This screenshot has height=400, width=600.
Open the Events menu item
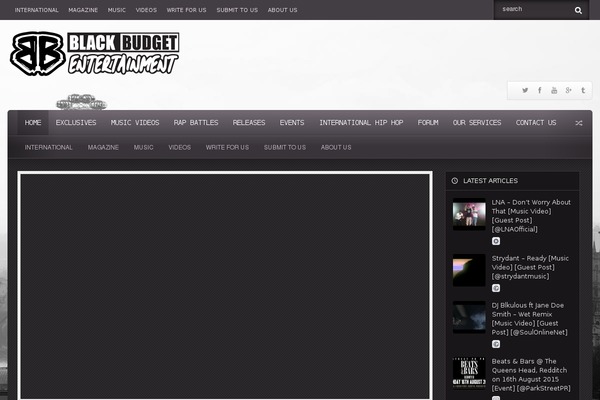[x=292, y=122]
